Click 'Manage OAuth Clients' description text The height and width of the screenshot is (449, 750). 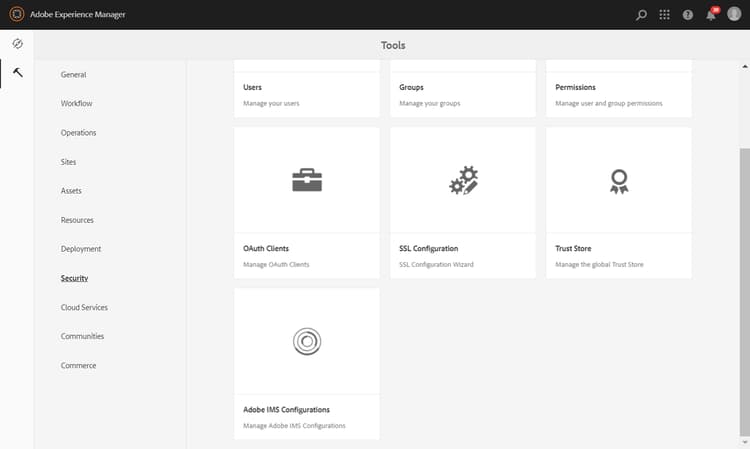(276, 264)
